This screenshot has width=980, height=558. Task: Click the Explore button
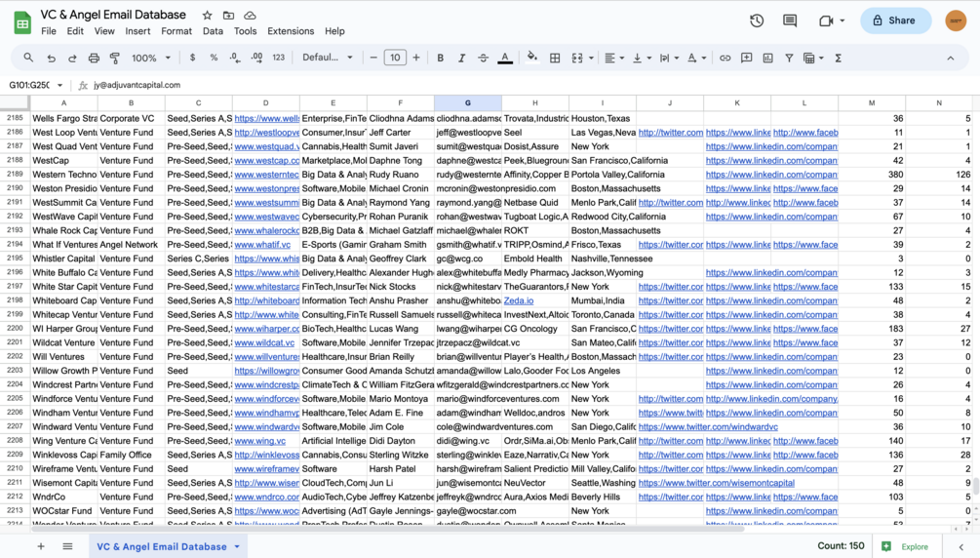click(906, 546)
